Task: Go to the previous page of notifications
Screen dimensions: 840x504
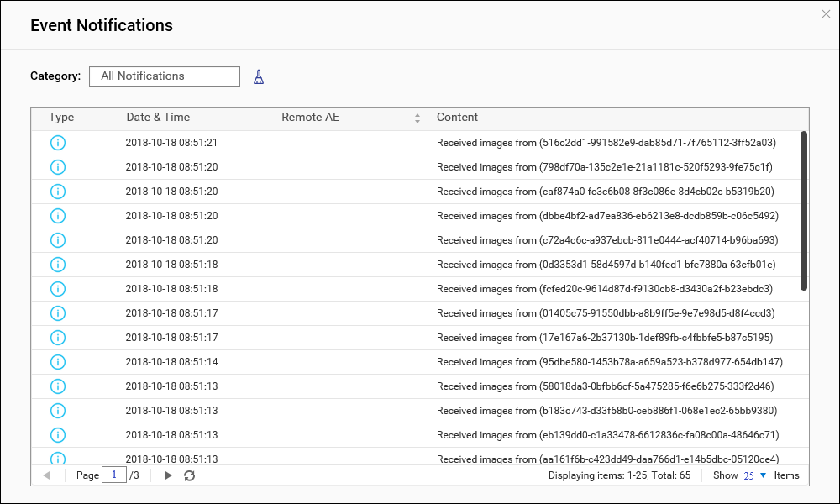Action: 46,475
